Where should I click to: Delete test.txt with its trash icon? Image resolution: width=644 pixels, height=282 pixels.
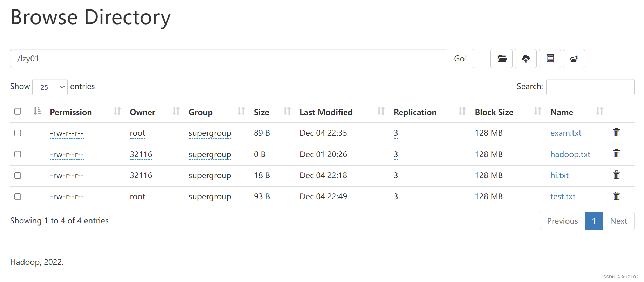(x=616, y=196)
